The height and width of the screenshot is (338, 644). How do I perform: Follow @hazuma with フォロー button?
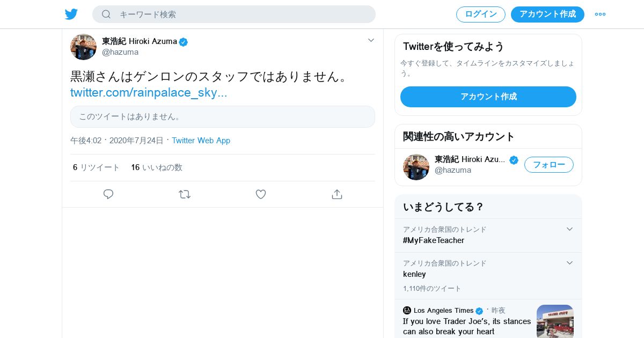point(548,165)
